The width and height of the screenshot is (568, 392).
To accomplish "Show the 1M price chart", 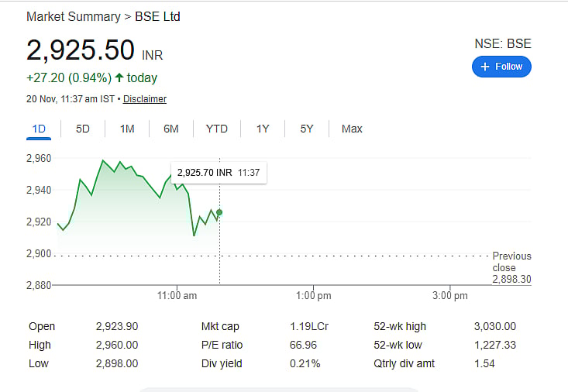I will coord(127,129).
